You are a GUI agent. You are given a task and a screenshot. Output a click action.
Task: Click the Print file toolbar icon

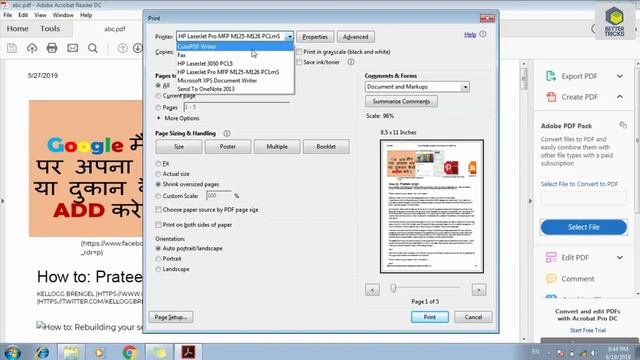[x=52, y=48]
